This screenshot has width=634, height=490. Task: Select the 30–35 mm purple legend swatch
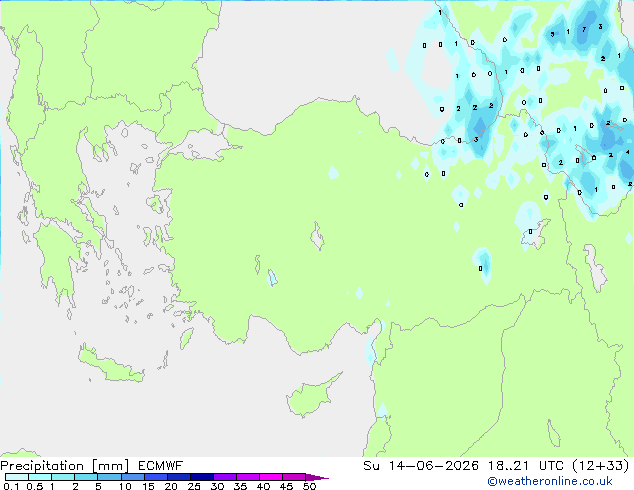225,477
